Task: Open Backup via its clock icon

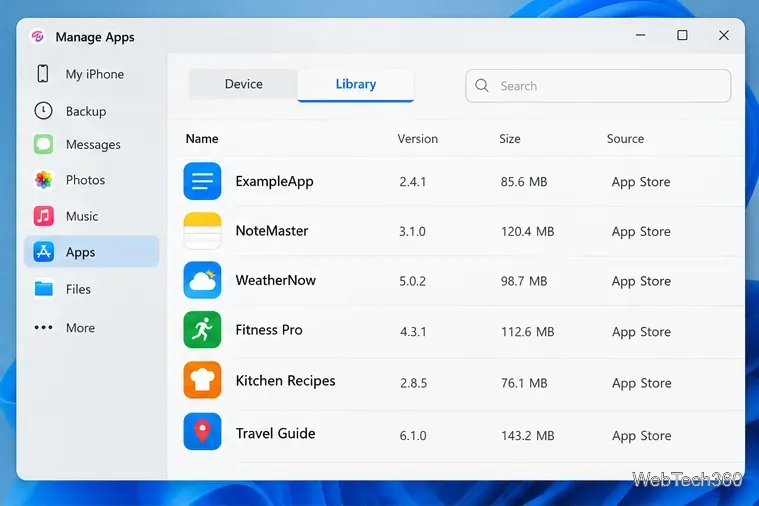Action: pos(44,111)
